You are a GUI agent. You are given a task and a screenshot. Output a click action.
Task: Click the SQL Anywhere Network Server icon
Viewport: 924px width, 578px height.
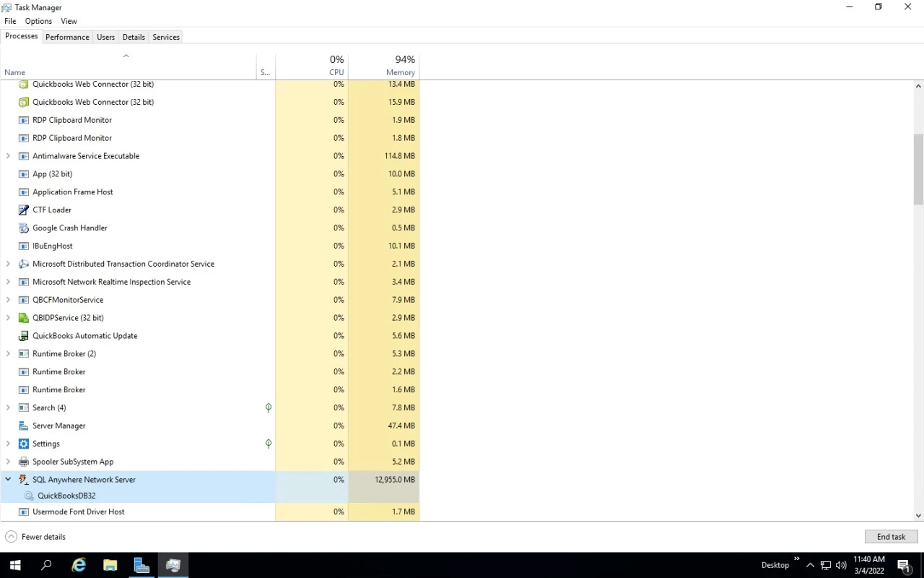[x=23, y=480]
